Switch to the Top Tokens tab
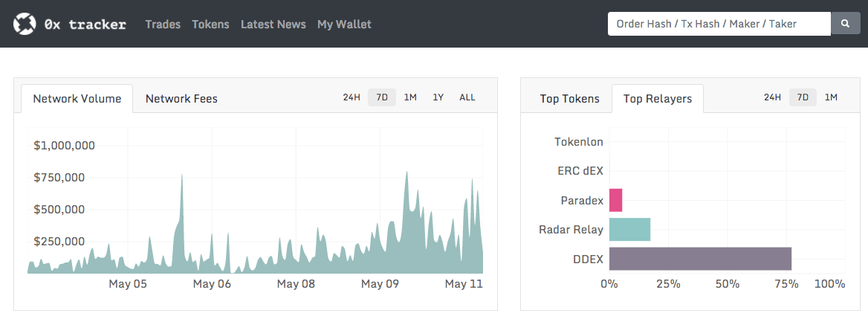Image resolution: width=868 pixels, height=316 pixels. (x=569, y=98)
